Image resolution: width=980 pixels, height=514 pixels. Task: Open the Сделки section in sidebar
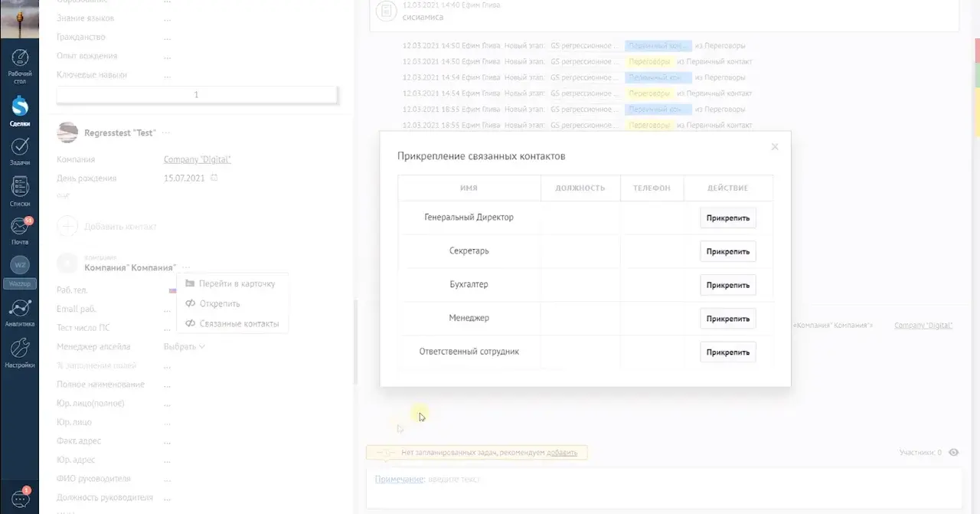(20, 111)
